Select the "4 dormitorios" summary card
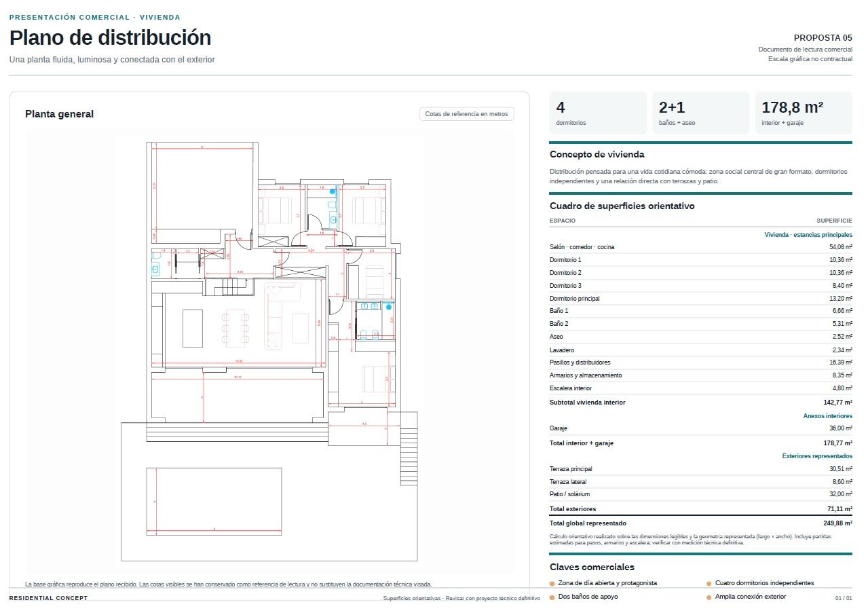The width and height of the screenshot is (868, 615). click(598, 113)
